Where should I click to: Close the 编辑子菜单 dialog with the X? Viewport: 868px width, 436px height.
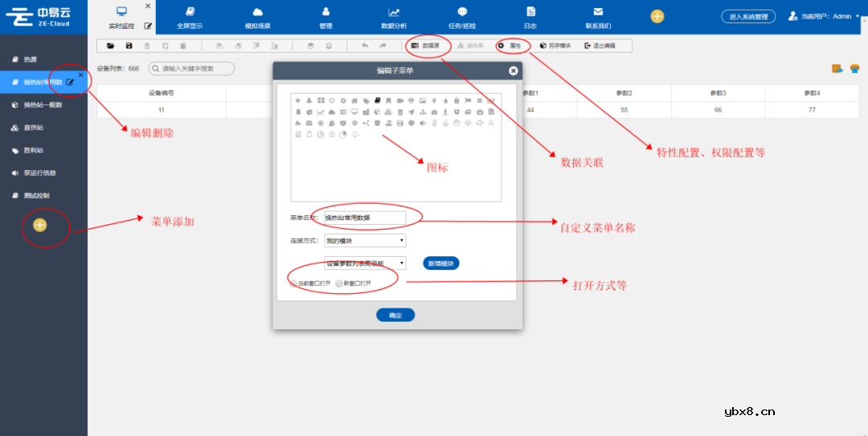coord(513,71)
